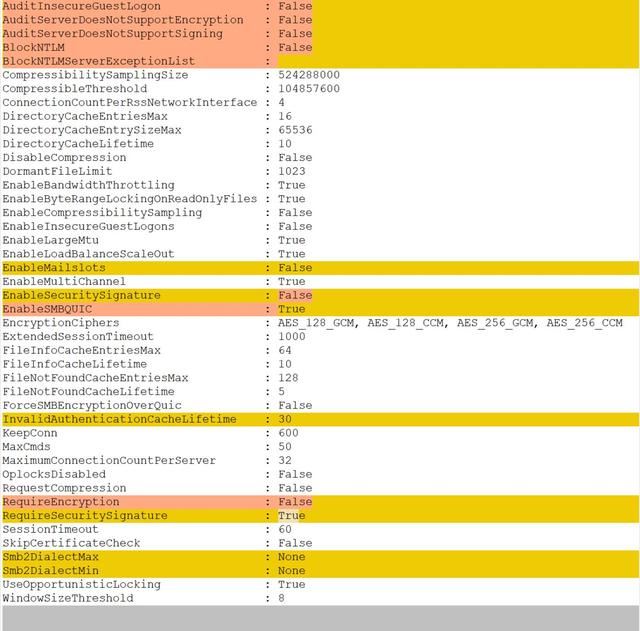This screenshot has height=631, width=640.
Task: Click the False value for EnableSecuritySignature
Action: point(295,296)
